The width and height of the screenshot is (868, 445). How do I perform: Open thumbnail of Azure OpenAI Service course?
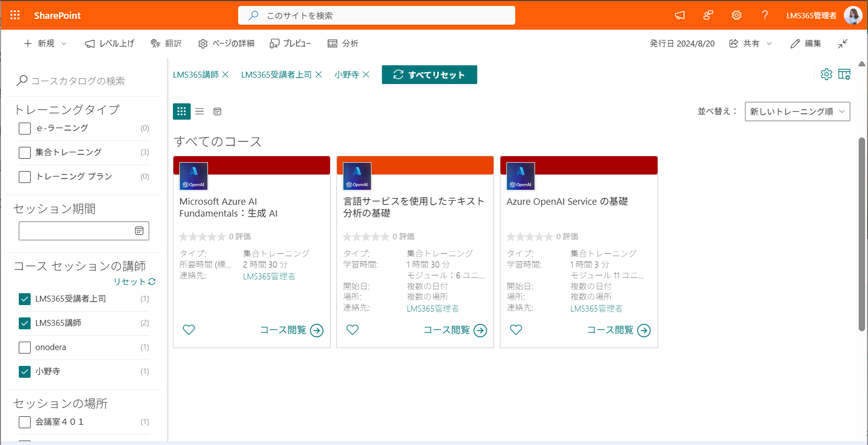pyautogui.click(x=521, y=176)
